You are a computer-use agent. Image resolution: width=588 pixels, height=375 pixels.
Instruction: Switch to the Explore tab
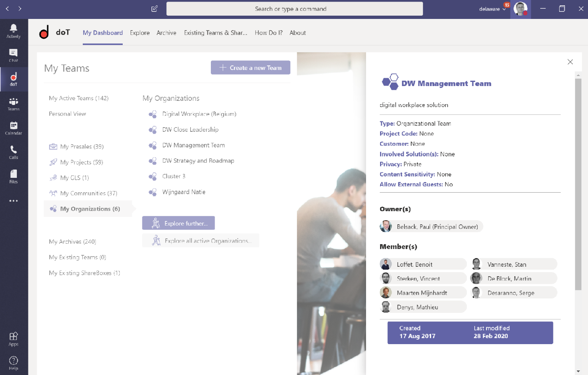tap(140, 33)
